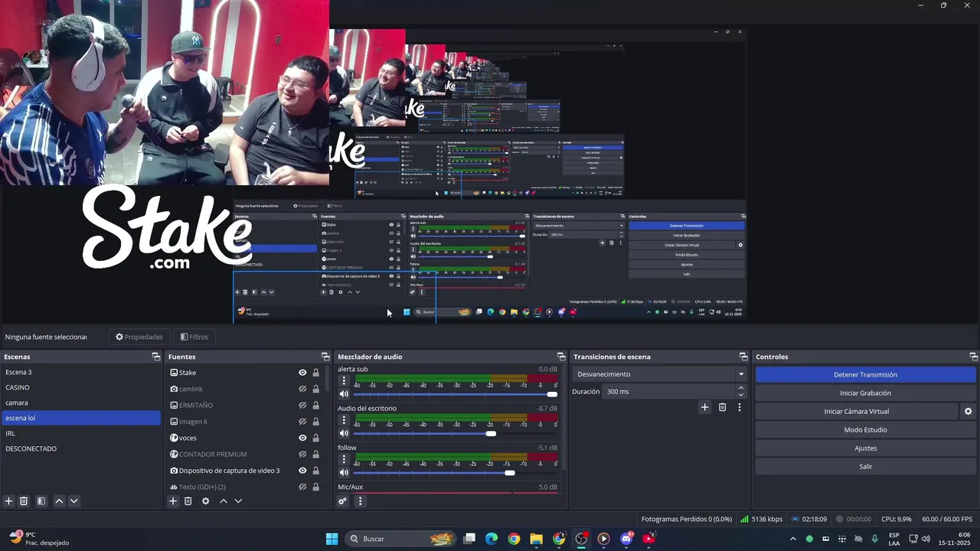Open the Desvanecimiento transition dropdown
980x551 pixels.
[659, 374]
